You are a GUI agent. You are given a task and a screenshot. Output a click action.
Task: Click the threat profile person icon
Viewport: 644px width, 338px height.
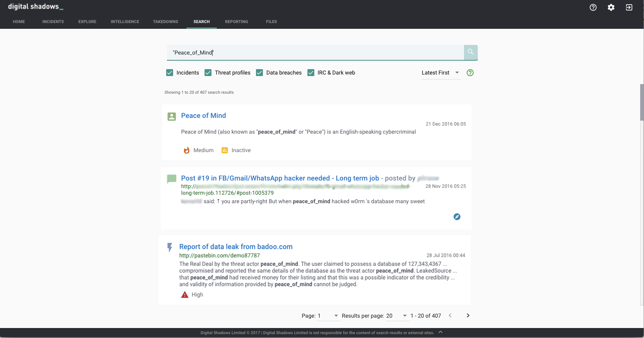[172, 116]
